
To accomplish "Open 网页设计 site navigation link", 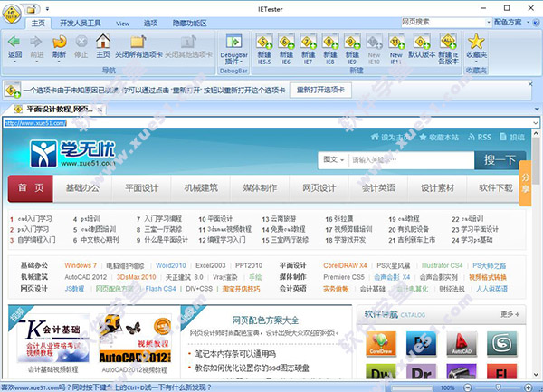I will pyautogui.click(x=319, y=188).
